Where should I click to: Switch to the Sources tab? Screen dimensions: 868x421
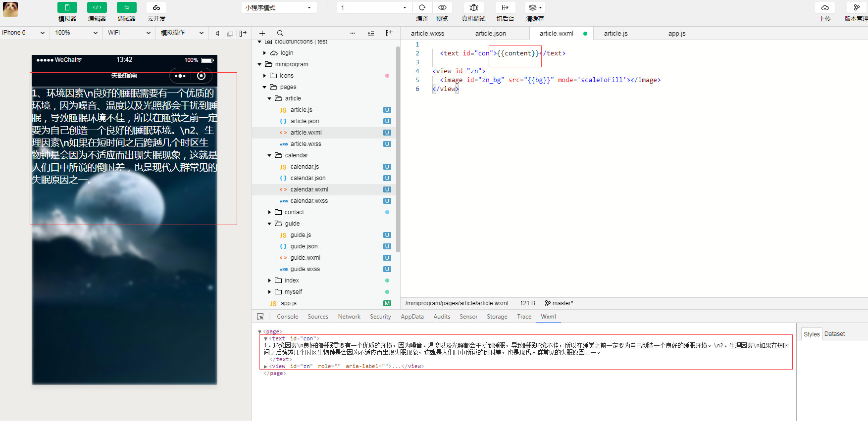tap(318, 317)
